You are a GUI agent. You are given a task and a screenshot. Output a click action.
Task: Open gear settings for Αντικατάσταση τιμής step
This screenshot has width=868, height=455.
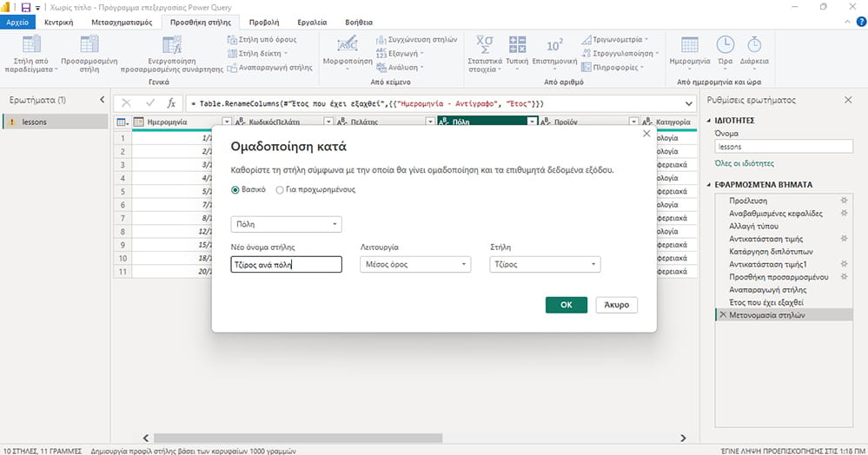click(844, 239)
